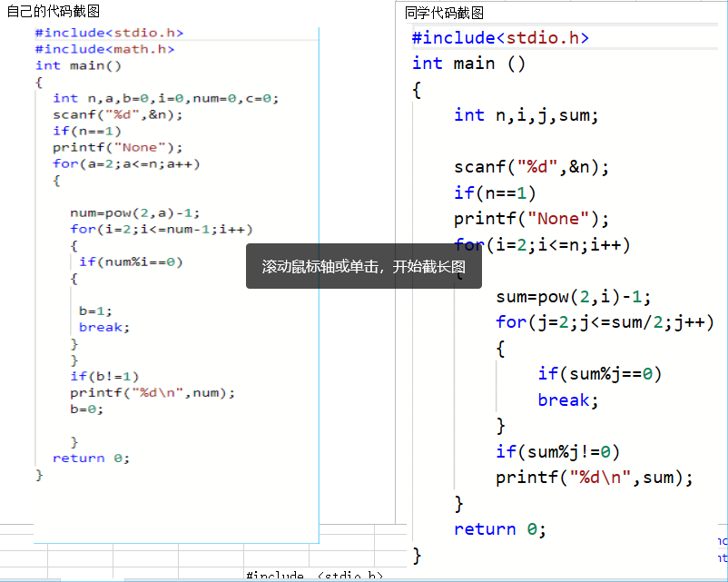Click break; in 自己的代码 screenshot

(x=104, y=328)
